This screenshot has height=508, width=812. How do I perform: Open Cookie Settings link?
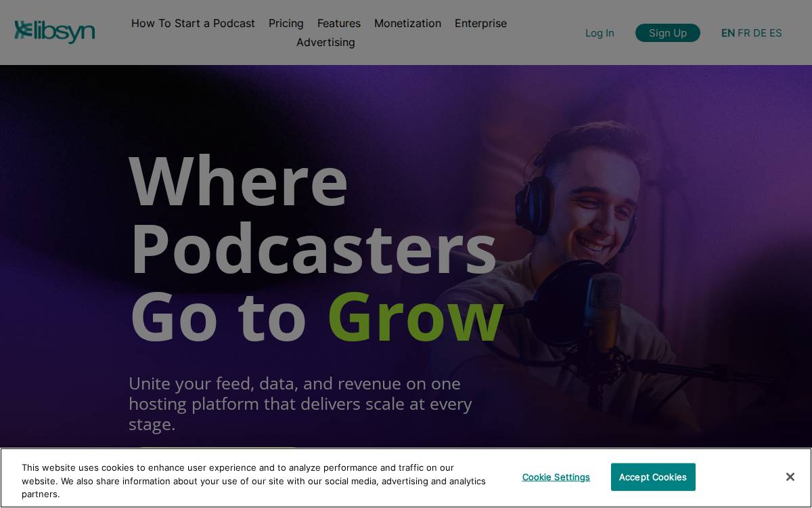(x=556, y=477)
